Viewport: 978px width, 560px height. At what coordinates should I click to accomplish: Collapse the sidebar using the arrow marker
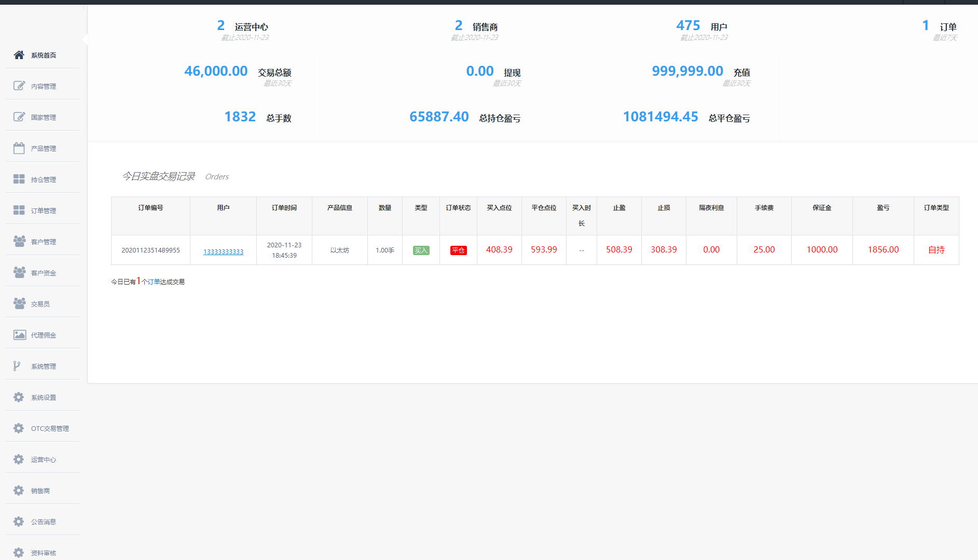pos(85,38)
